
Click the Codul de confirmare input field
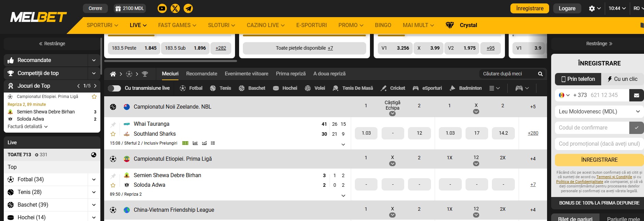(x=592, y=128)
